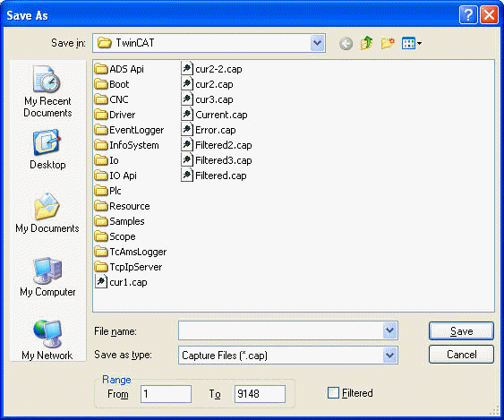Select the InfoSystem folder

(127, 145)
